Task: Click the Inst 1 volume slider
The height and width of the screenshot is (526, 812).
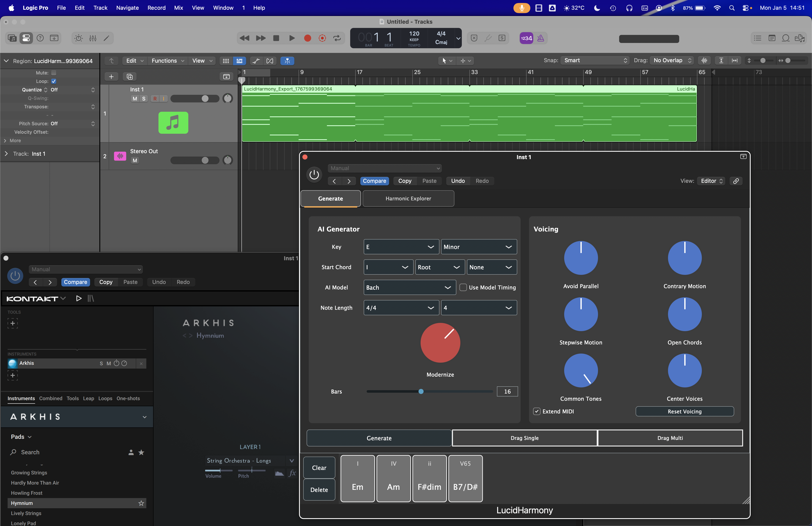Action: point(195,99)
